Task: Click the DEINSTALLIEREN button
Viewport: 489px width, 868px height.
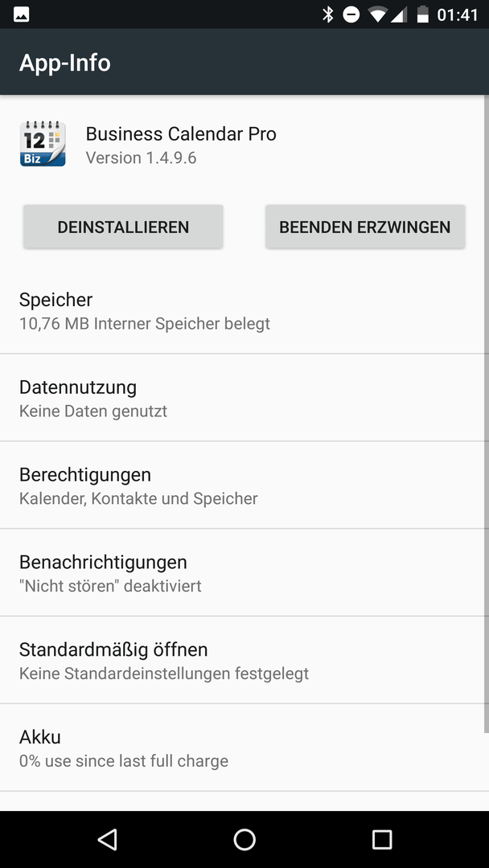Action: tap(123, 227)
